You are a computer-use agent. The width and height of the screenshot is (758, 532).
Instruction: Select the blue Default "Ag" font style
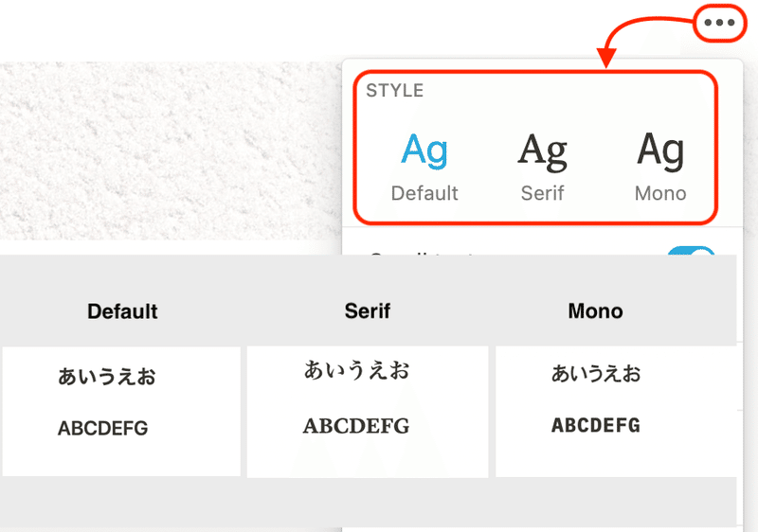click(x=424, y=151)
